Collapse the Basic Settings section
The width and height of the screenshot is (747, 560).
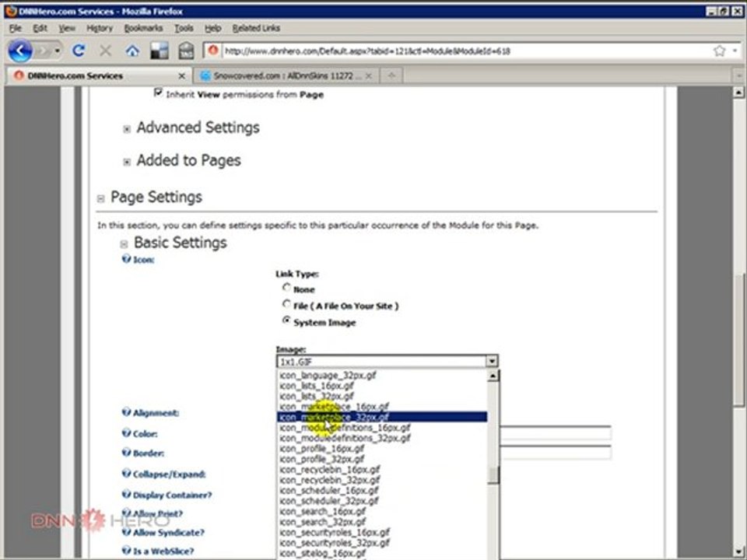124,244
